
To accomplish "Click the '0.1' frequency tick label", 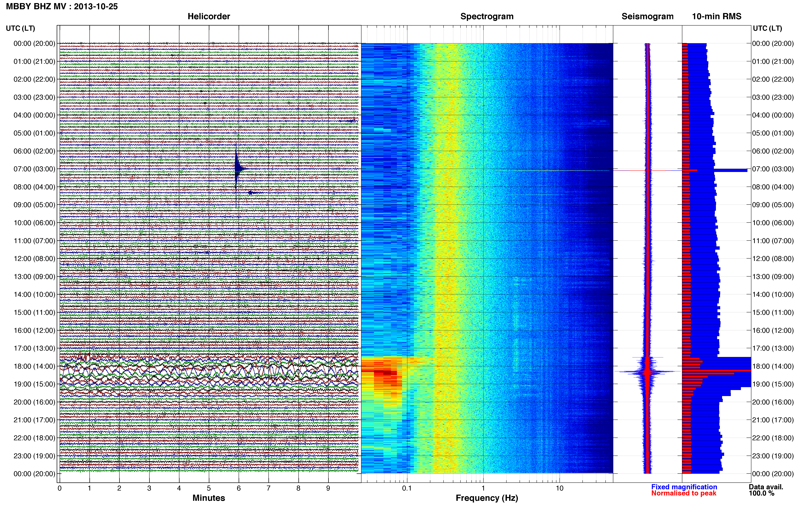I will [x=407, y=488].
